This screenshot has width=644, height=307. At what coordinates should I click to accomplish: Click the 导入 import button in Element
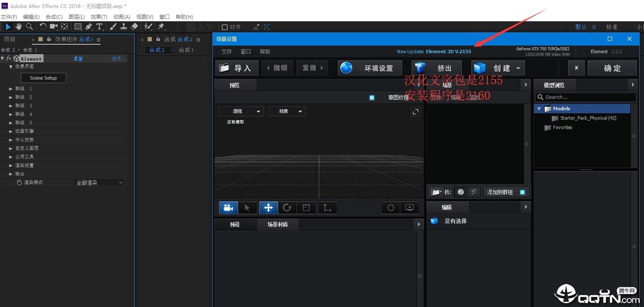(236, 68)
